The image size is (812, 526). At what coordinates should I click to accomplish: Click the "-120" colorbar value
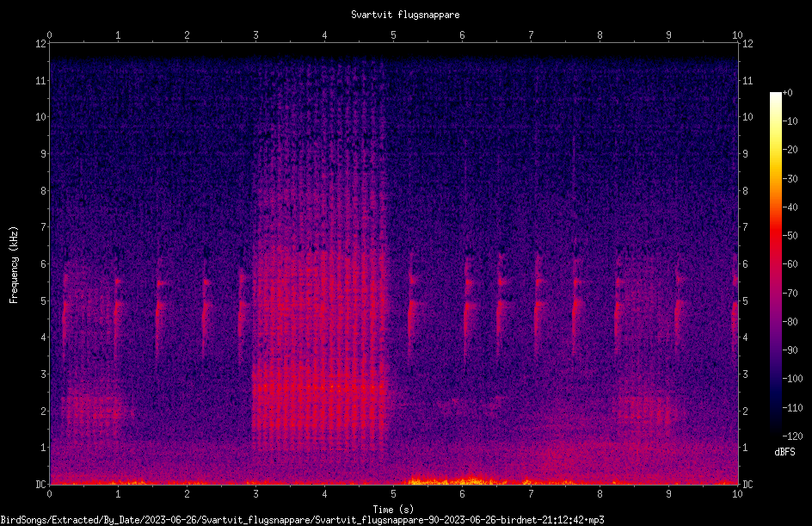(792, 436)
